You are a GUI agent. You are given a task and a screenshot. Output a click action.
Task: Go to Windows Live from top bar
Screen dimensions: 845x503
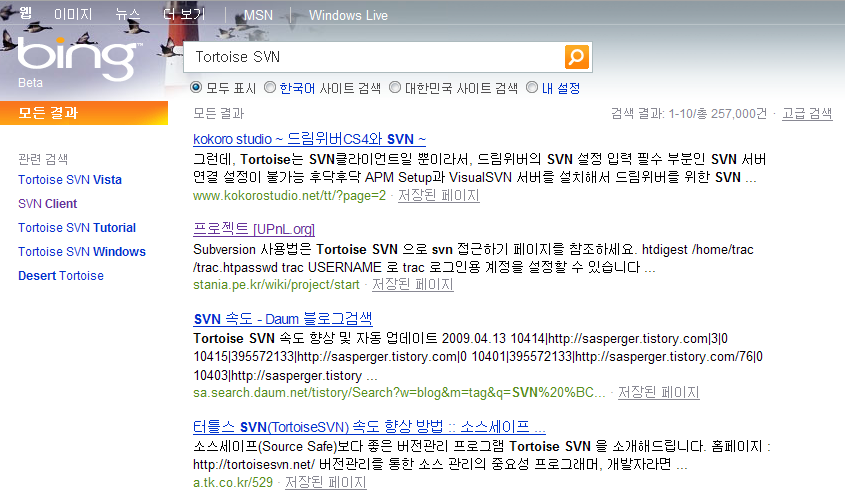(x=348, y=15)
